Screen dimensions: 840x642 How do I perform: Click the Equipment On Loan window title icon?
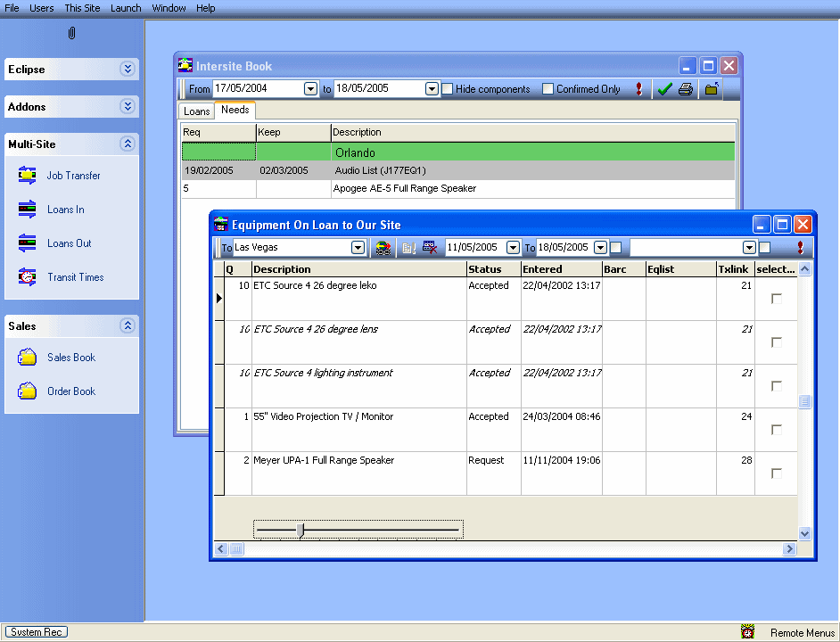tap(221, 224)
